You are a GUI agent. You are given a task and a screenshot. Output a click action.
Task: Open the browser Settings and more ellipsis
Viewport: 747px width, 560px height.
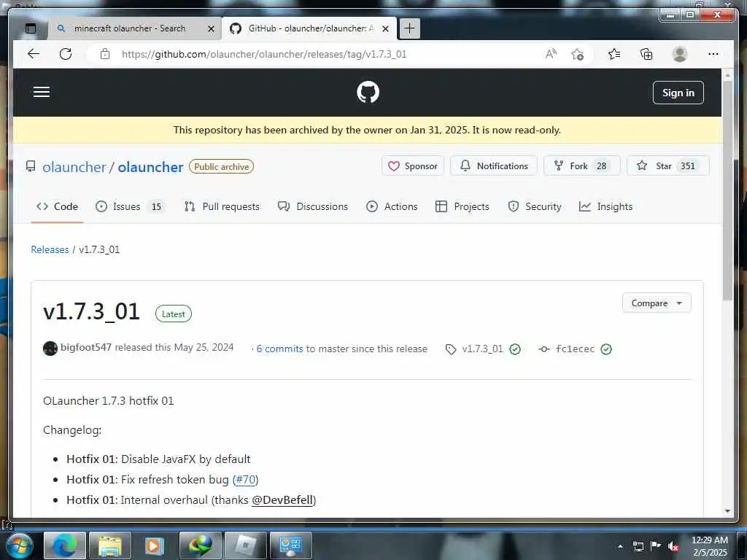[x=713, y=54]
